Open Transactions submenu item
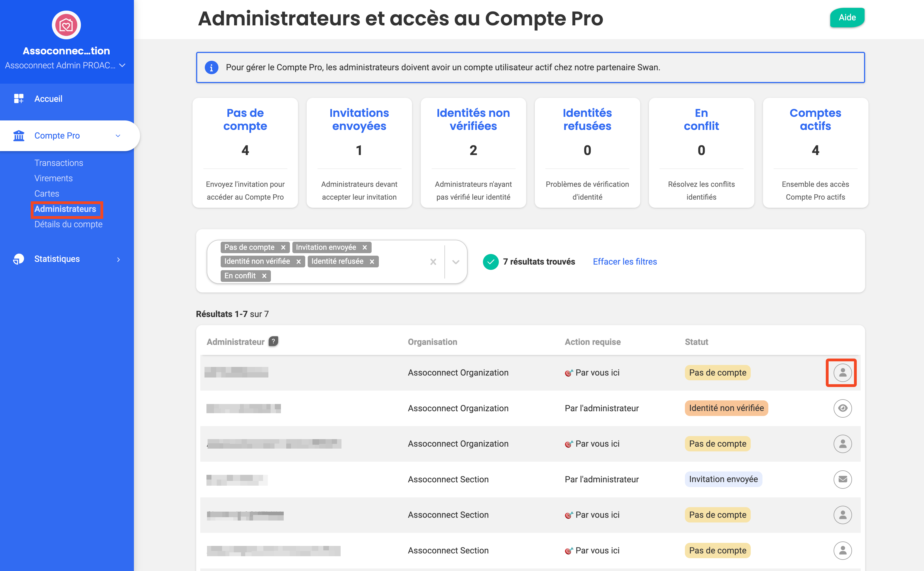This screenshot has width=924, height=571. [59, 163]
